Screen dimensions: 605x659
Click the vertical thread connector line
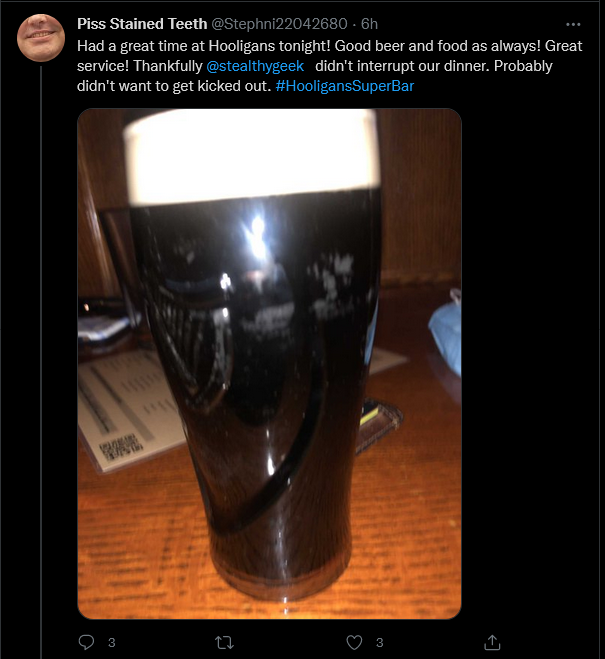41,361
